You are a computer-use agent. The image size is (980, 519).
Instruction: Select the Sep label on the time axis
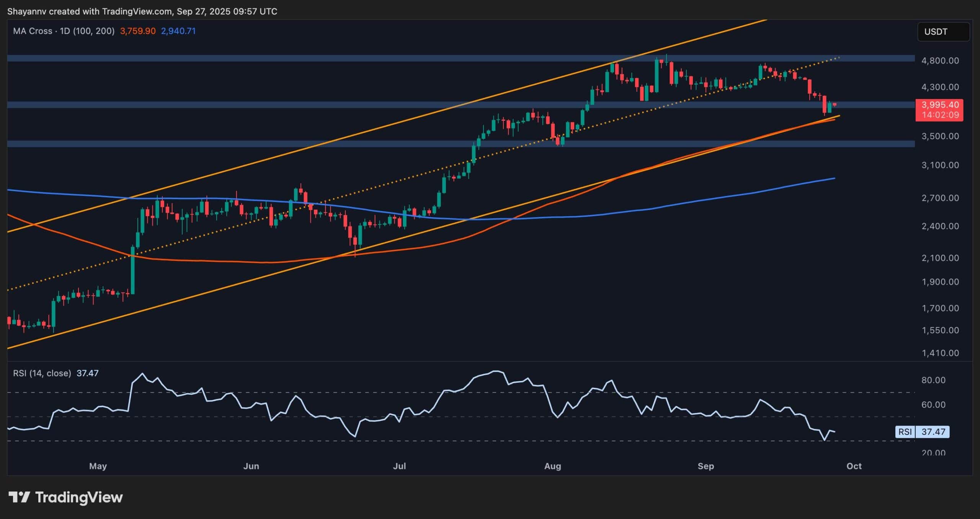tap(706, 466)
